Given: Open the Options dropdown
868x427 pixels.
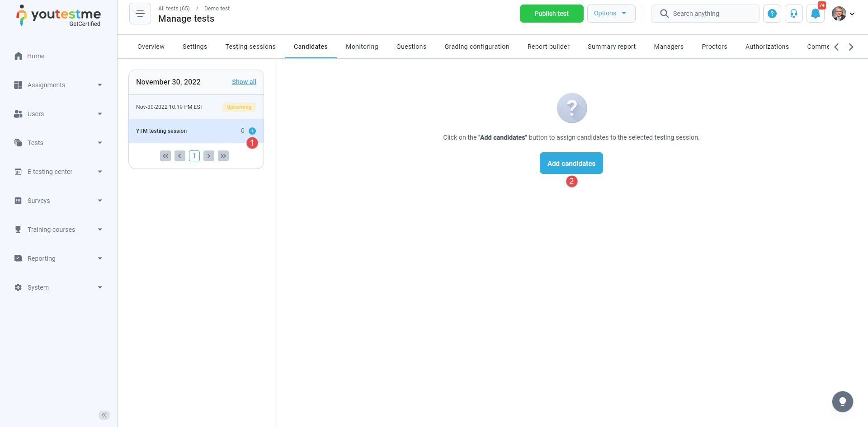Looking at the screenshot, I should click(x=611, y=14).
